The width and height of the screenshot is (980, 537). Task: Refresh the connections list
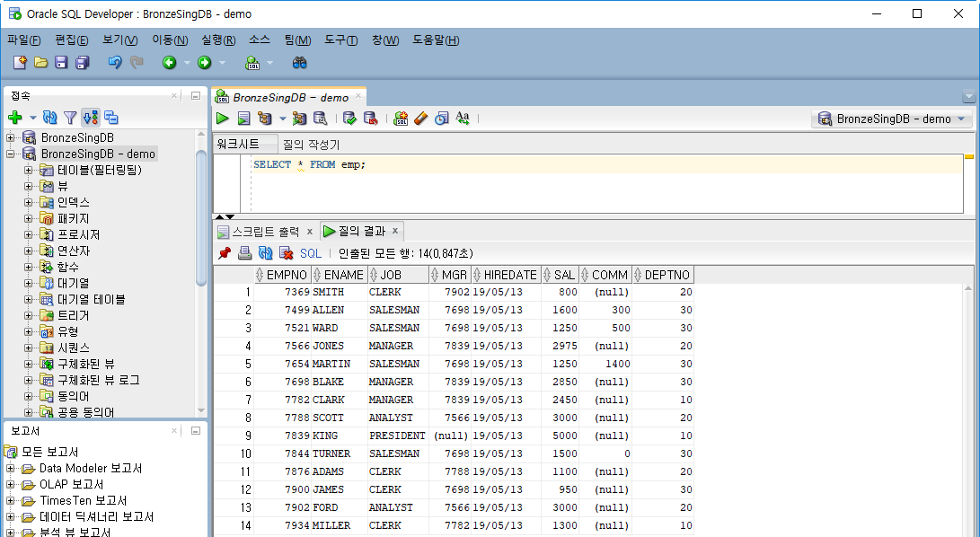tap(50, 118)
